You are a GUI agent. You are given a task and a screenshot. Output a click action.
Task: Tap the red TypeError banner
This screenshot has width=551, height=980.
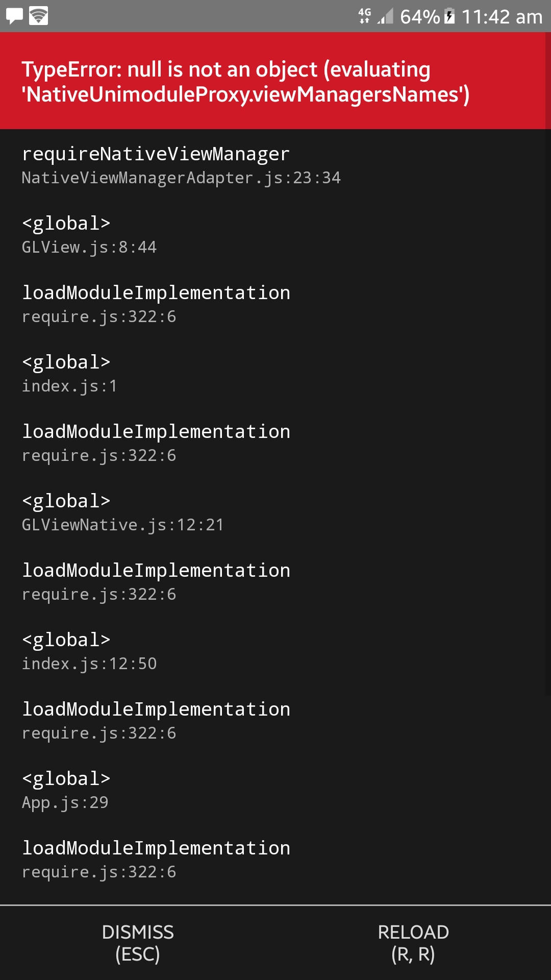(x=275, y=80)
